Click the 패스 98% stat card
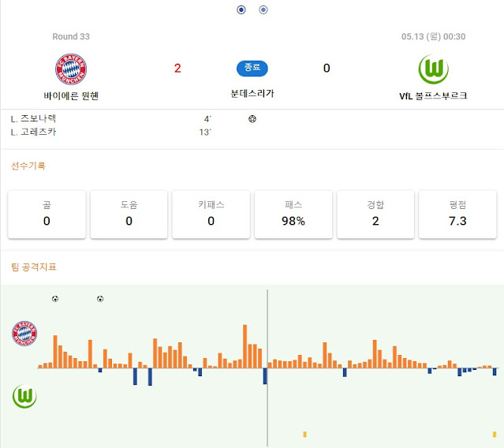 coord(293,215)
